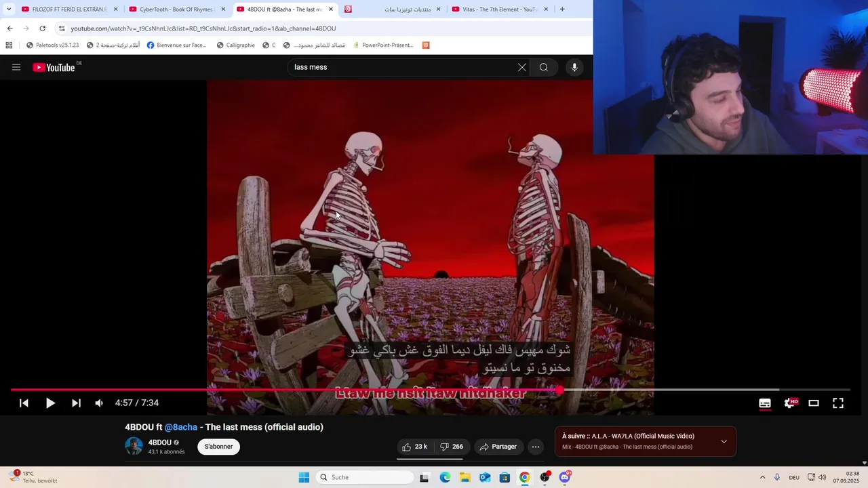Open the 4BDOU channel avatar

(x=134, y=446)
